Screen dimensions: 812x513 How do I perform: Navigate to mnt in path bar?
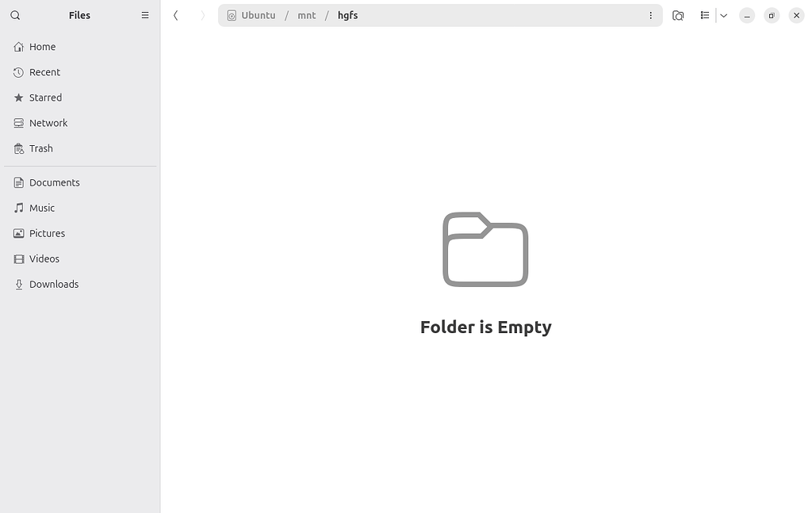pyautogui.click(x=307, y=16)
